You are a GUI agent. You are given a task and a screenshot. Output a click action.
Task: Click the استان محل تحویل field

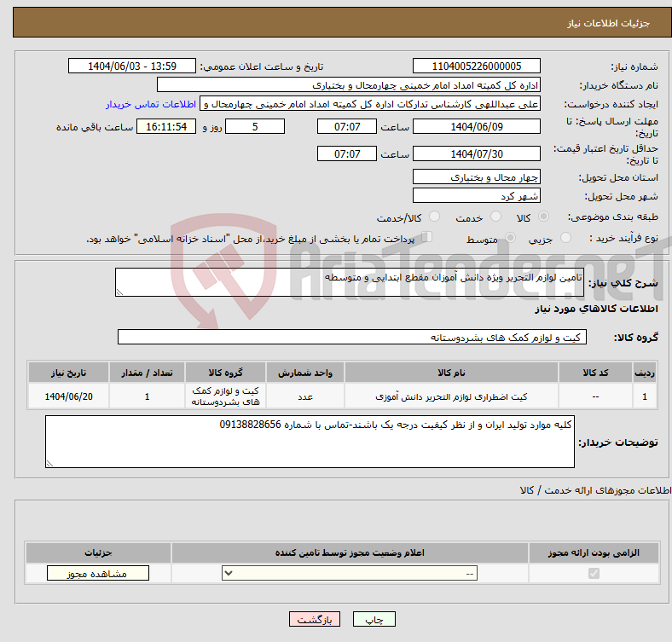(476, 176)
